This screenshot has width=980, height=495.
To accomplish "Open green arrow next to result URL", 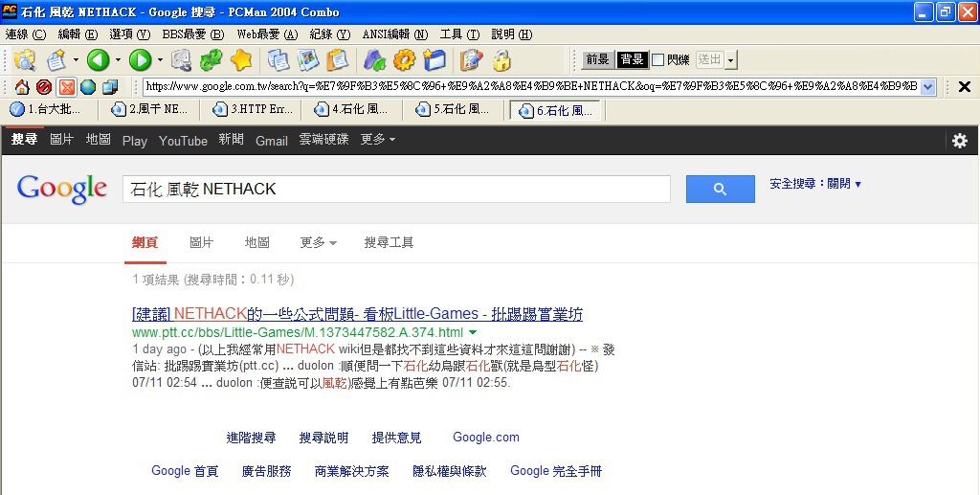I will coord(473,332).
